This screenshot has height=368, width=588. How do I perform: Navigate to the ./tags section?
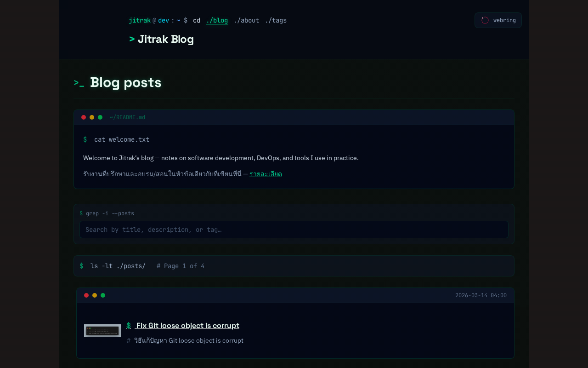coord(276,20)
